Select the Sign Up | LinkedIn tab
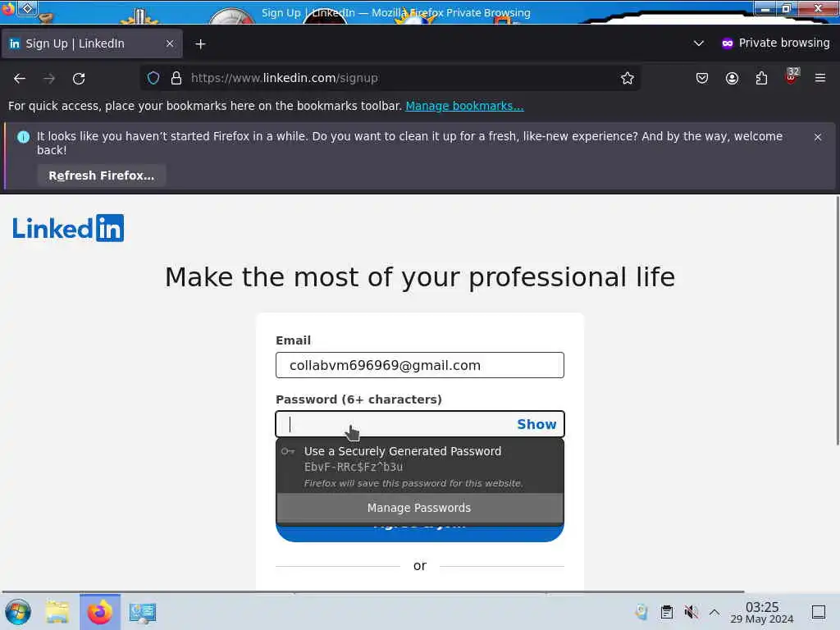Viewport: 840px width, 630px height. click(x=92, y=43)
